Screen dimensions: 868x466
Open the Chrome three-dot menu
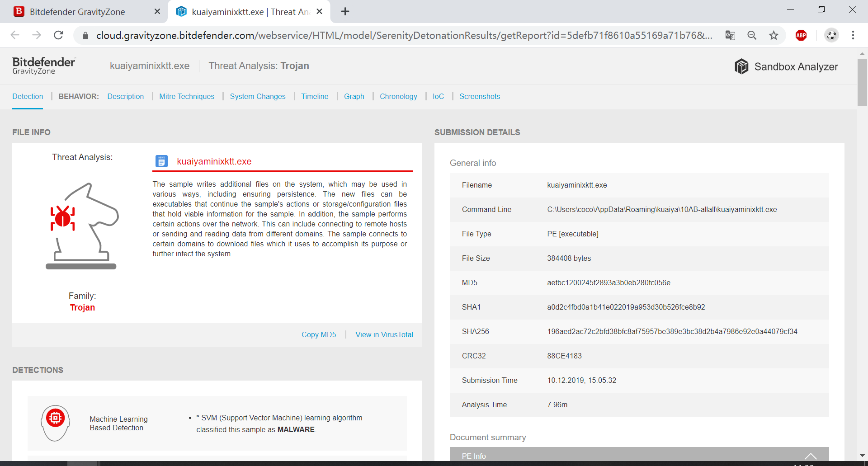point(853,35)
